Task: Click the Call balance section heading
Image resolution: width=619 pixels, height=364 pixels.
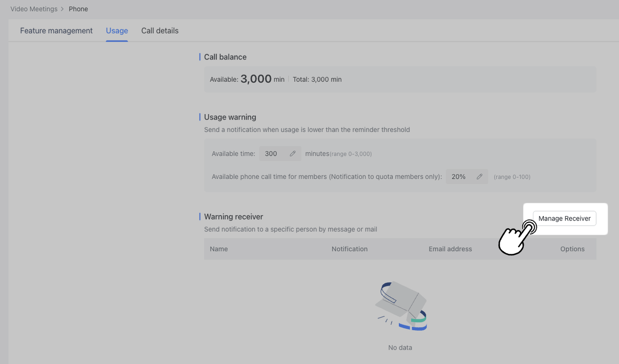Action: (x=225, y=57)
